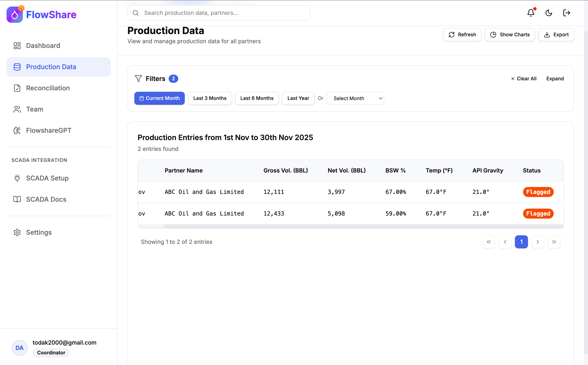This screenshot has width=588, height=365.
Task: Open Settings from the sidebar
Action: coord(39,232)
